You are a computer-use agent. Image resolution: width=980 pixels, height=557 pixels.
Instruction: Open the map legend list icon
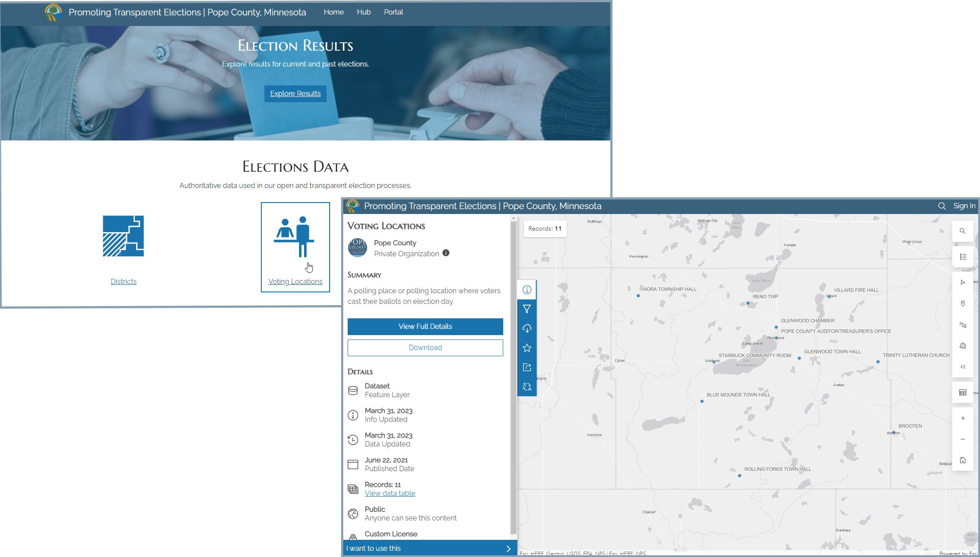963,257
